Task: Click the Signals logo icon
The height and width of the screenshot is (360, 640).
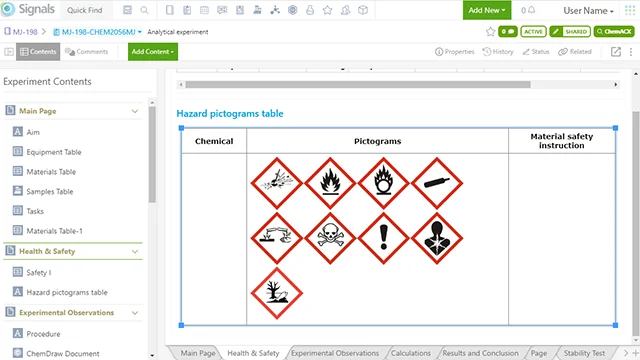Action: tap(8, 9)
